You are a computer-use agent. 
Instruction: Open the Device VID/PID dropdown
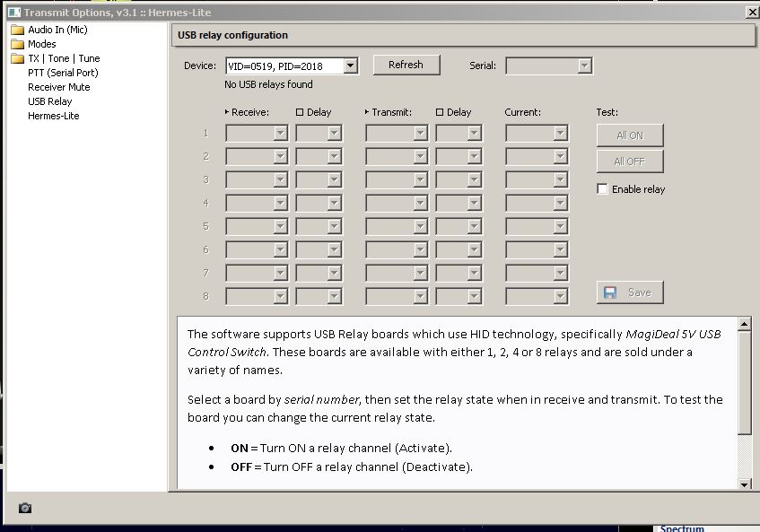tap(351, 65)
